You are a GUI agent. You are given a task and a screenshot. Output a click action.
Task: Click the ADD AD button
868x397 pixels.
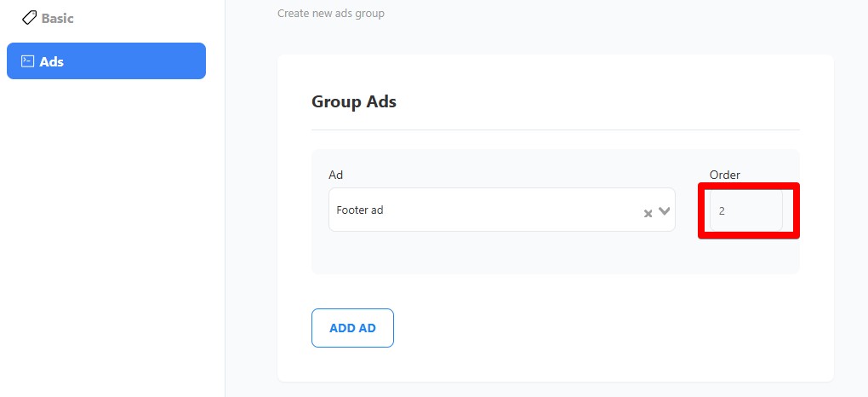click(x=352, y=328)
